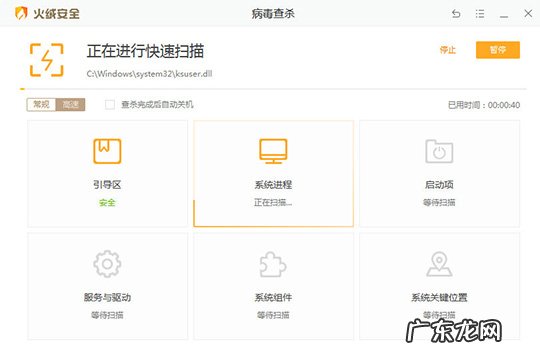
Task: Click the 正在扫描... status text
Action: 273,203
